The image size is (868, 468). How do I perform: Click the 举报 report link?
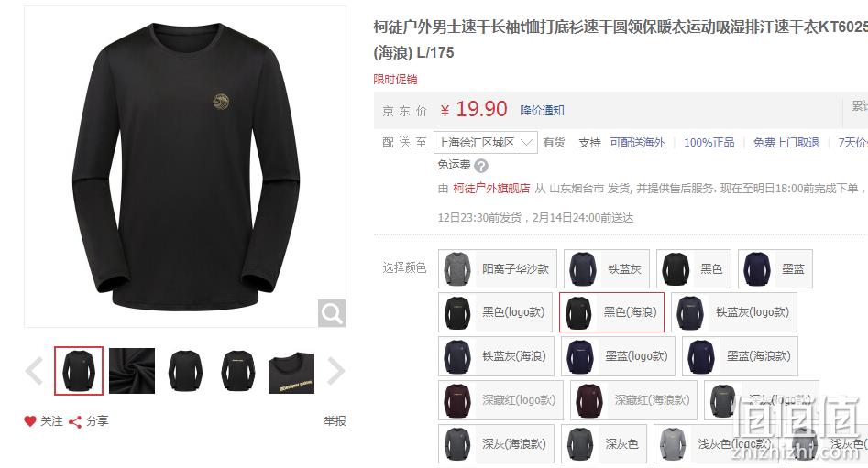point(335,421)
